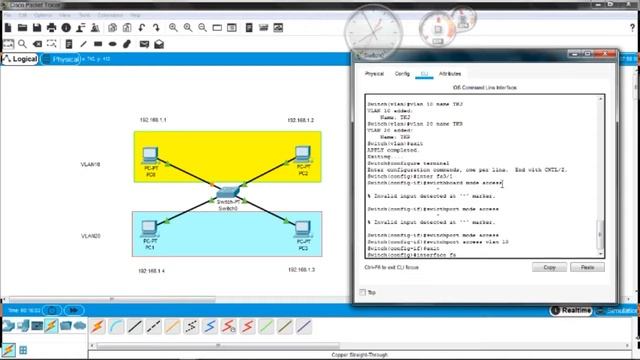Select the CLI tab in Switch0 window
This screenshot has height=360, width=640.
click(424, 74)
